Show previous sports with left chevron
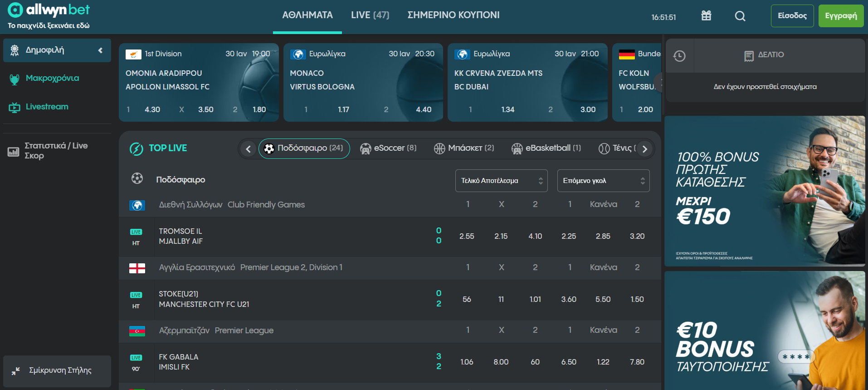The height and width of the screenshot is (390, 868). (x=248, y=149)
